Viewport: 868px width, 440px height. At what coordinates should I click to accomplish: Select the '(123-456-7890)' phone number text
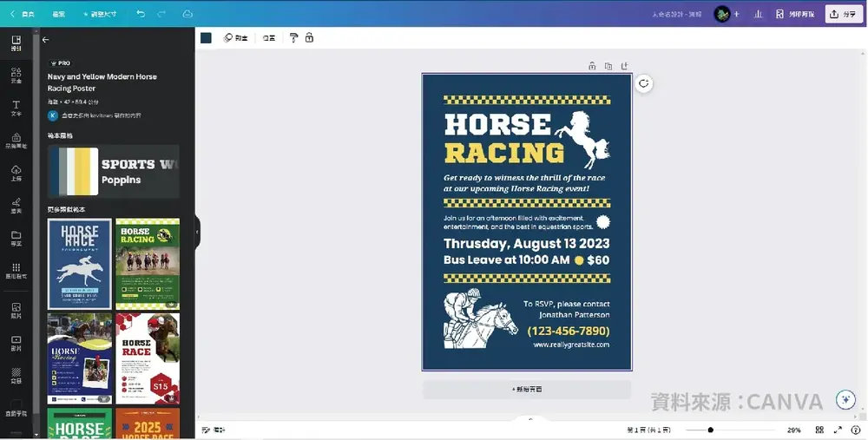[x=569, y=331]
